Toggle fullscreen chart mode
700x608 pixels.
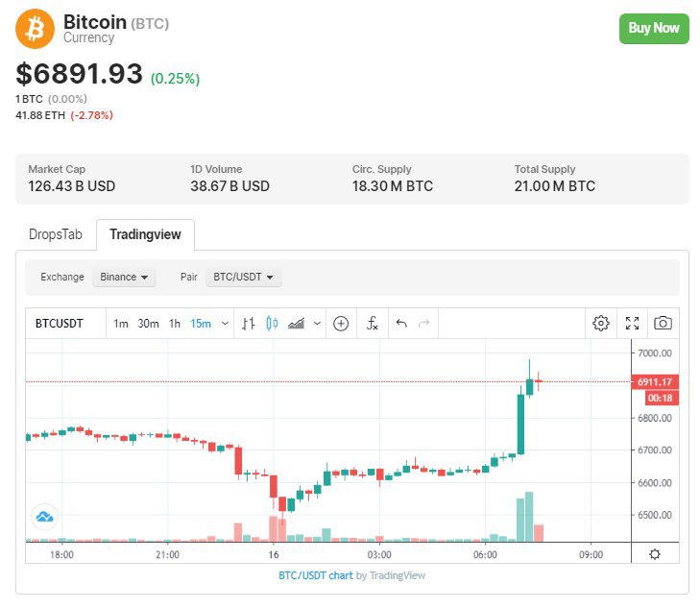click(632, 323)
